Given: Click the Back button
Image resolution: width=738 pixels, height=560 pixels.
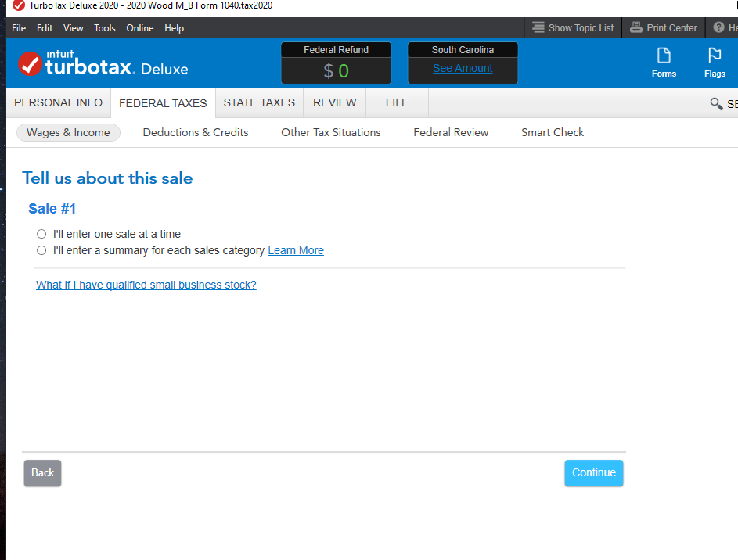Looking at the screenshot, I should 42,472.
